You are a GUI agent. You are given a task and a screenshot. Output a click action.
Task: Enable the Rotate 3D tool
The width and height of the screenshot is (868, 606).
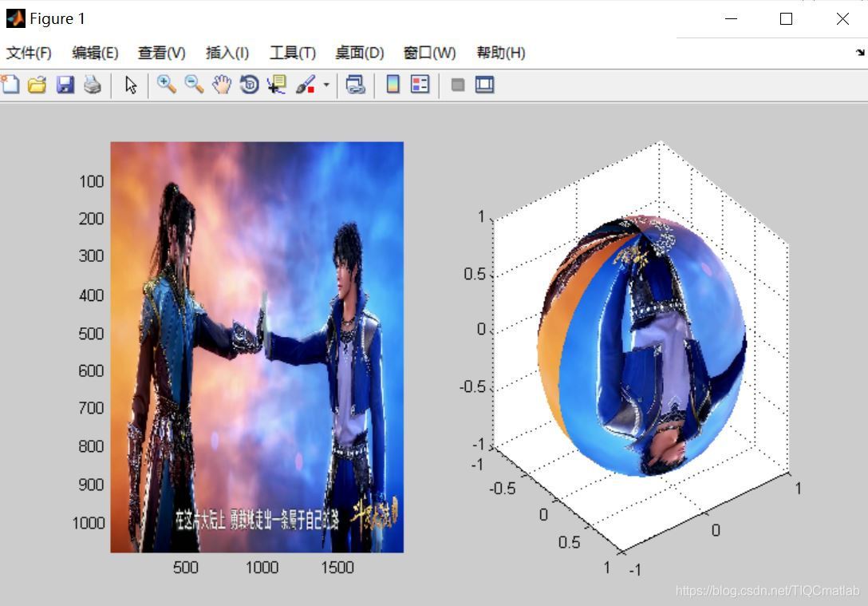[x=249, y=85]
